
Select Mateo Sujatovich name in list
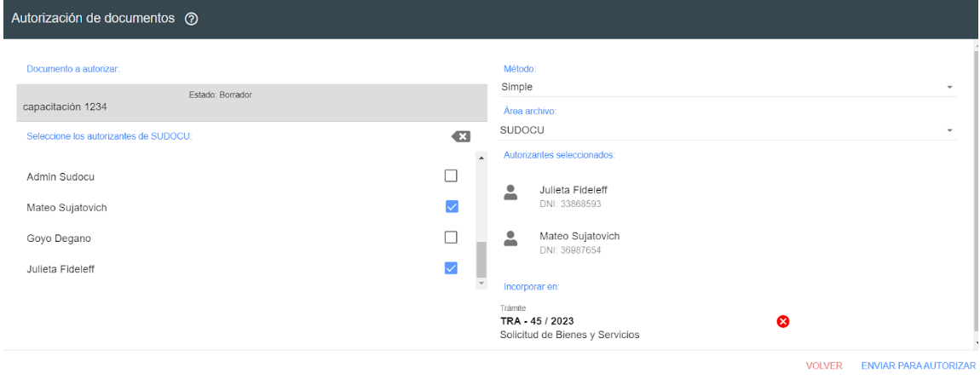point(67,208)
